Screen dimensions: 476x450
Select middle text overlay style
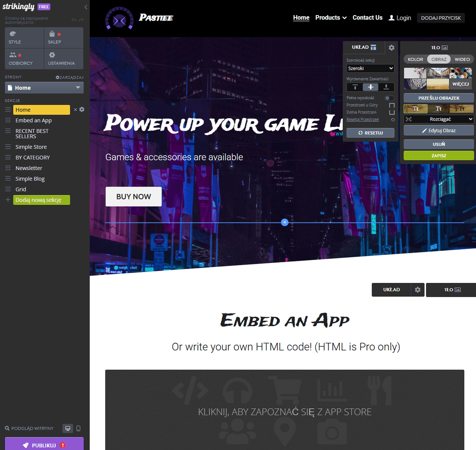coord(439,109)
